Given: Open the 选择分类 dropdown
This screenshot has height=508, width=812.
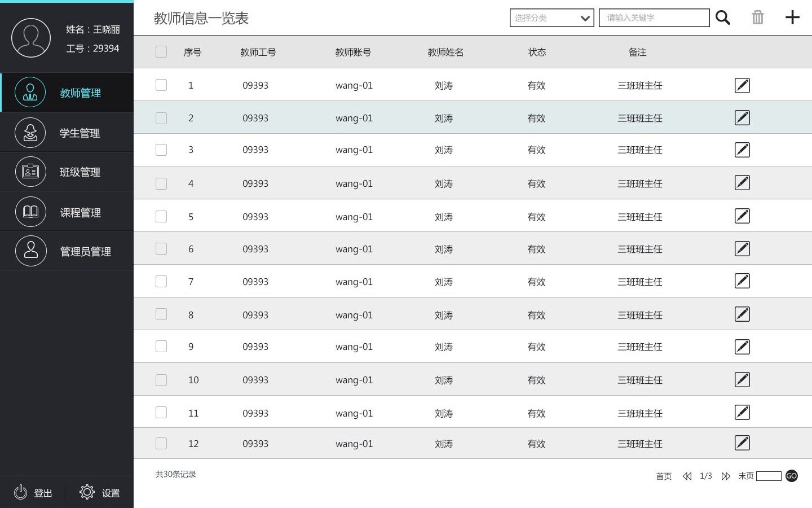Looking at the screenshot, I should pos(551,17).
